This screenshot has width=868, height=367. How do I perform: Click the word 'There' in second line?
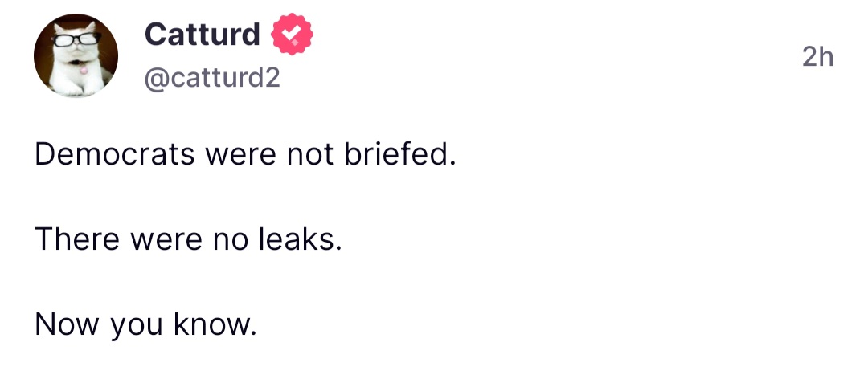77,239
